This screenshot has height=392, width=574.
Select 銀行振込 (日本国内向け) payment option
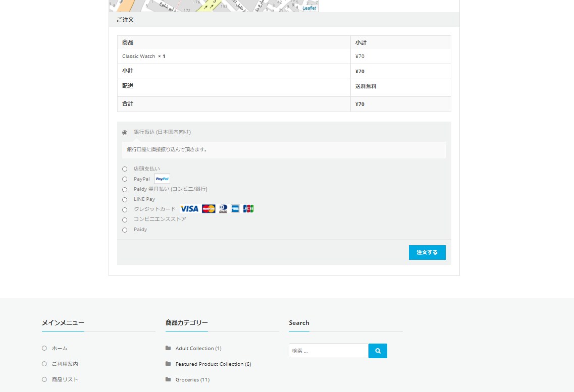click(125, 132)
